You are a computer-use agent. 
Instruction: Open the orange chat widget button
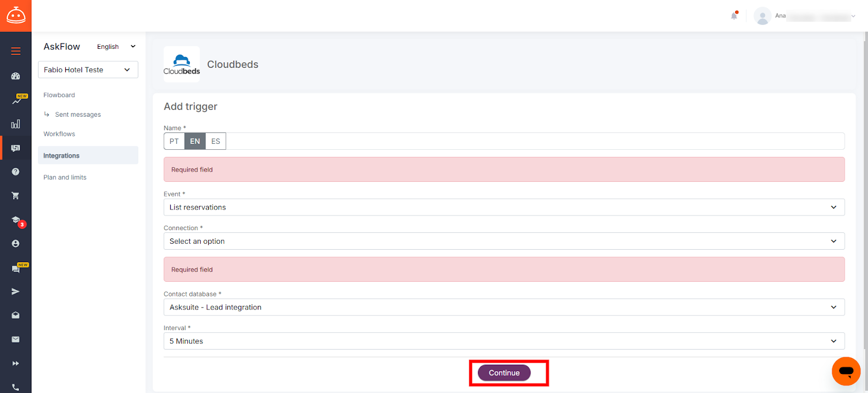tap(846, 371)
